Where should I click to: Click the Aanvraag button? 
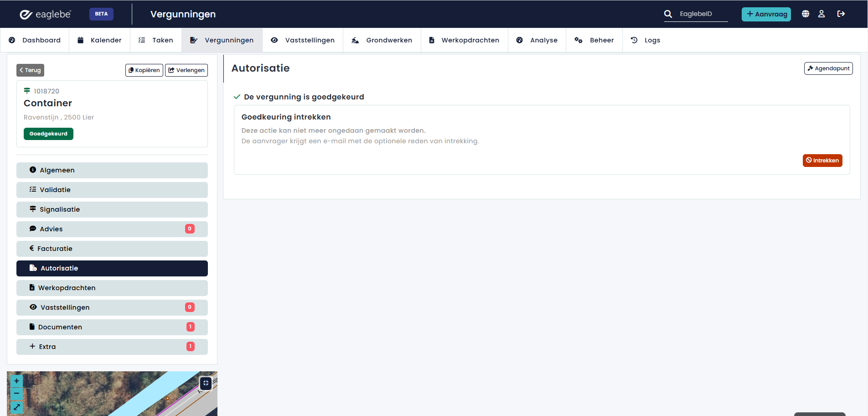click(x=766, y=14)
